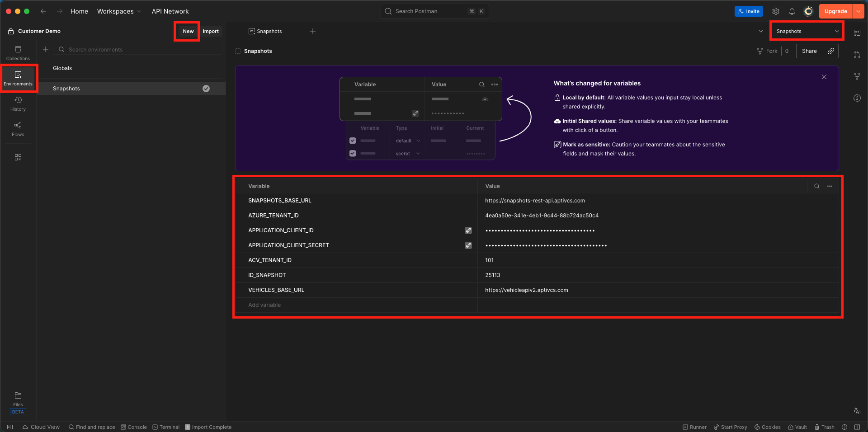Open the Vault from the status bar

pos(797,427)
